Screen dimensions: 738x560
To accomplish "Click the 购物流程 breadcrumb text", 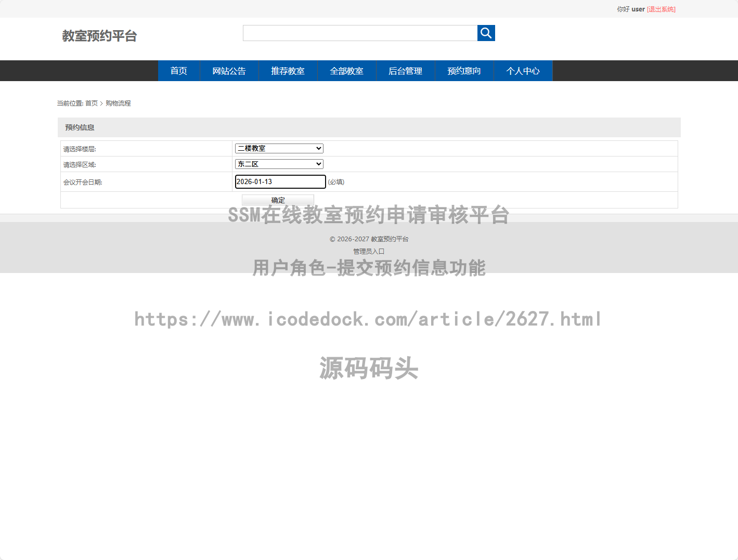I will 118,103.
